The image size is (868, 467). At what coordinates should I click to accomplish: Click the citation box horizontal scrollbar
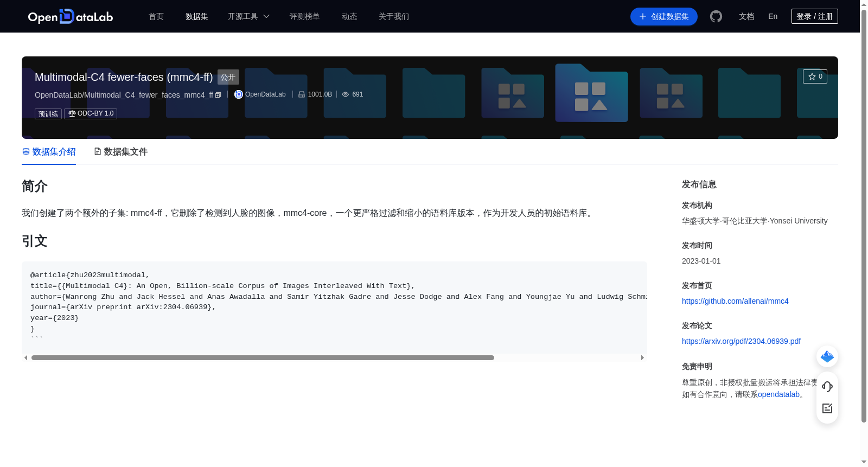[x=263, y=358]
